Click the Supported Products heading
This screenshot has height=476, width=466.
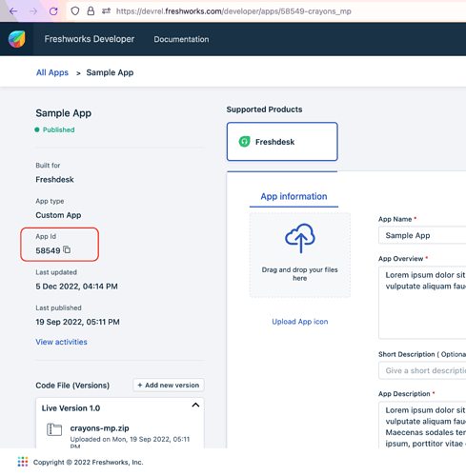click(x=264, y=109)
